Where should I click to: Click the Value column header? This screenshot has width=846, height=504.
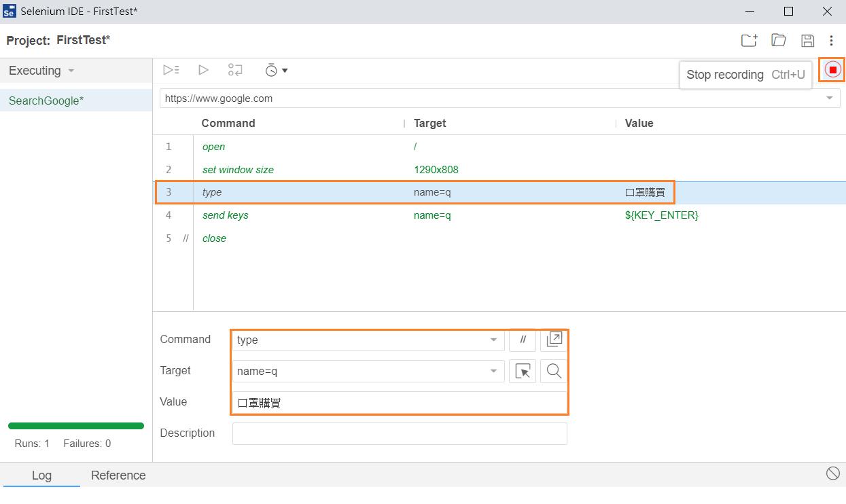point(639,123)
